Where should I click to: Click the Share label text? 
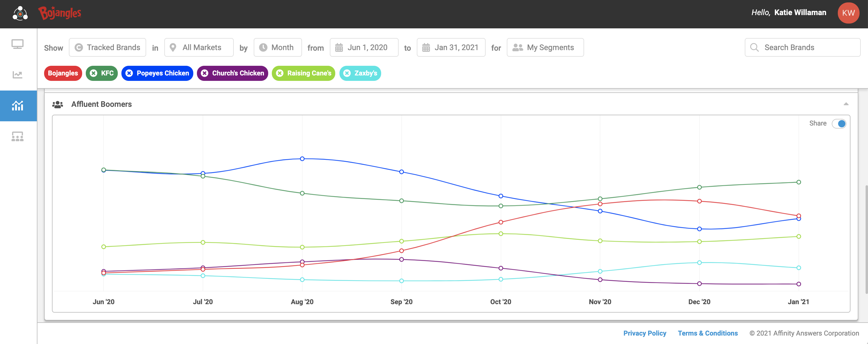[818, 123]
